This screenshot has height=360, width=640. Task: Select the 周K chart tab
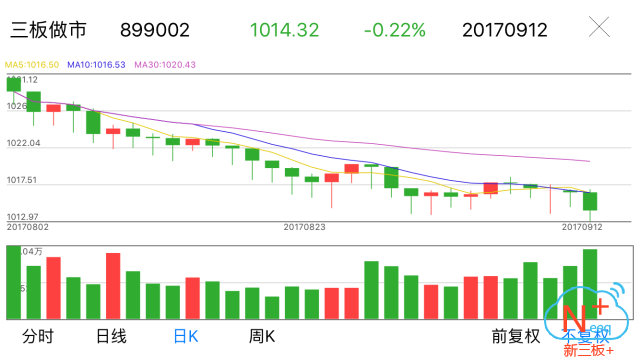click(x=262, y=337)
